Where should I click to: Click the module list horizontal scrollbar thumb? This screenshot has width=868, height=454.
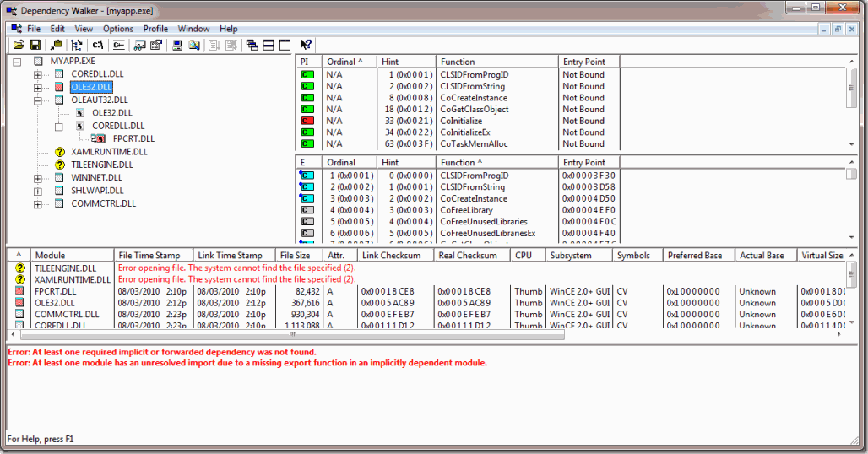pyautogui.click(x=292, y=334)
